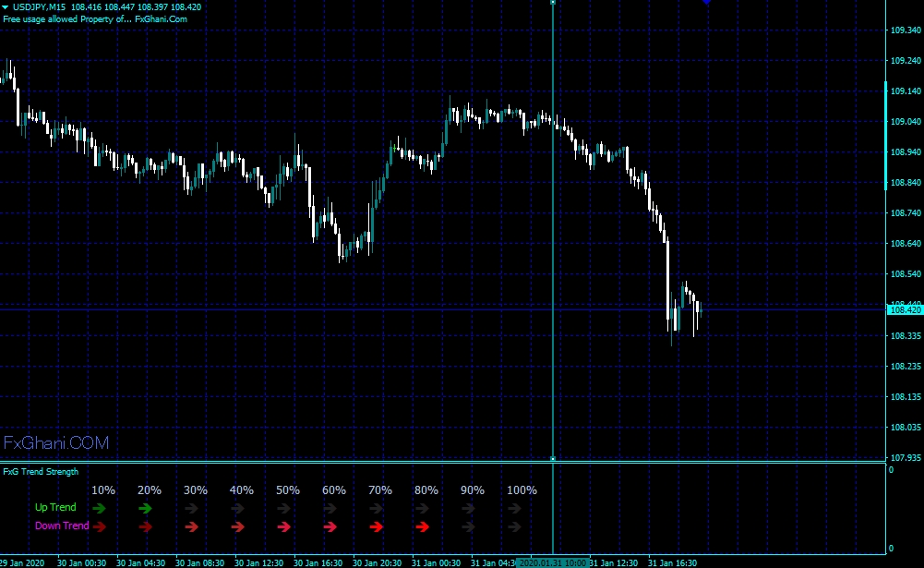Click the 70% column header
This screenshot has height=568, width=924.
(x=380, y=490)
